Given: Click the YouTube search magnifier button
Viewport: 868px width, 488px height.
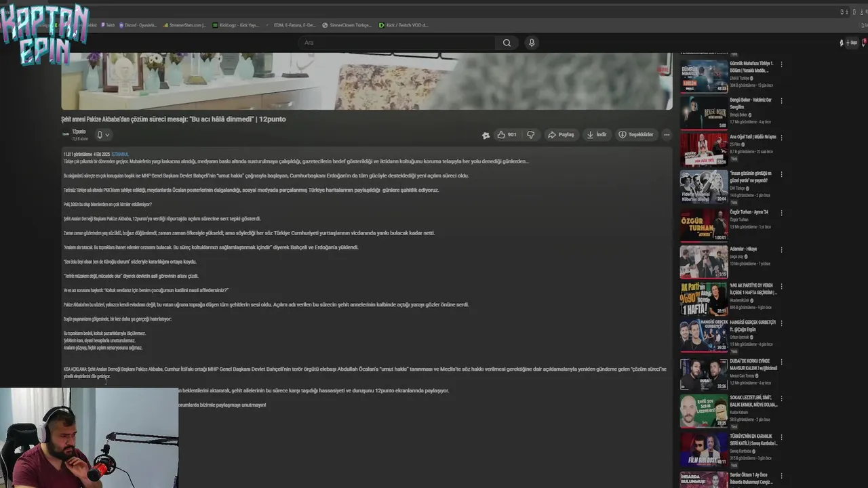Looking at the screenshot, I should tap(507, 43).
